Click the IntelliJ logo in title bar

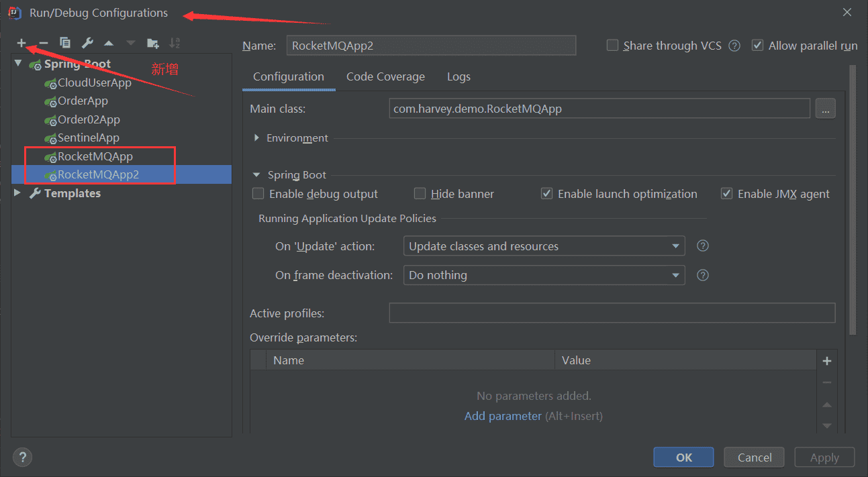point(15,13)
